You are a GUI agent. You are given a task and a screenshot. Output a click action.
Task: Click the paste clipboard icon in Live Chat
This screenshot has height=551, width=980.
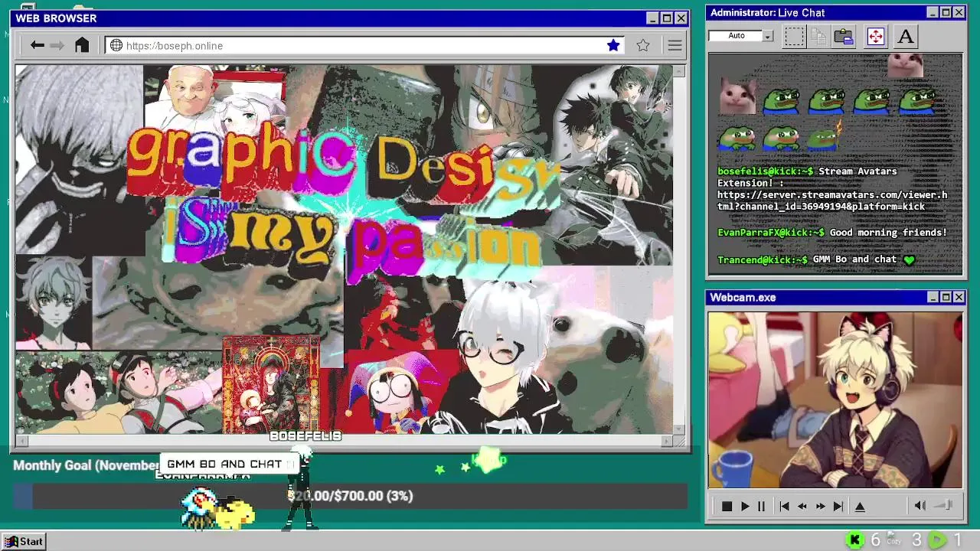coord(844,36)
